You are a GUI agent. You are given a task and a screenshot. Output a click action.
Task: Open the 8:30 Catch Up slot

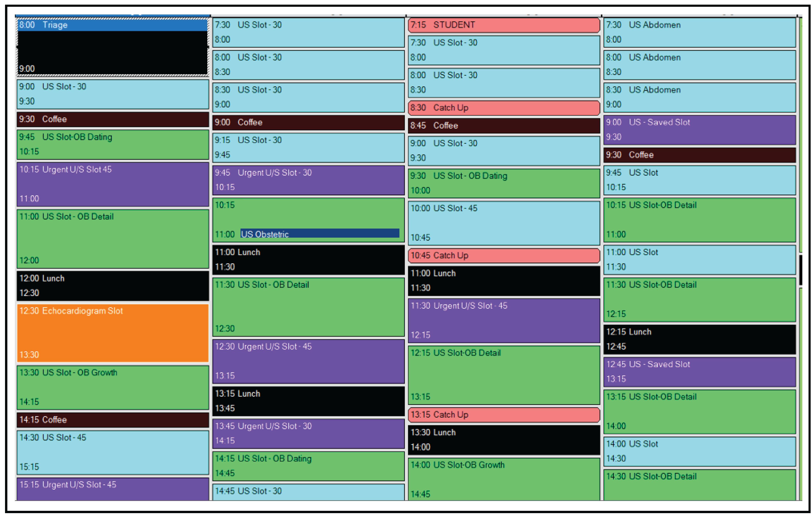click(503, 108)
